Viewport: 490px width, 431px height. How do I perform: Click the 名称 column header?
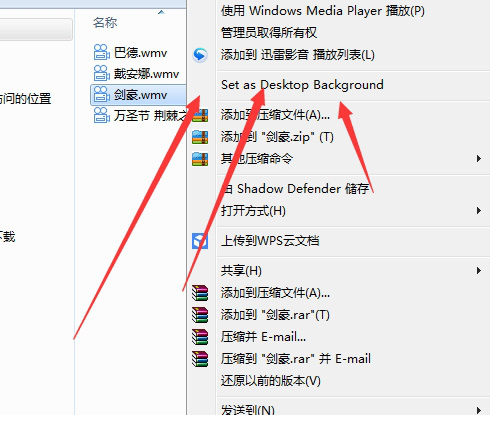click(x=105, y=23)
